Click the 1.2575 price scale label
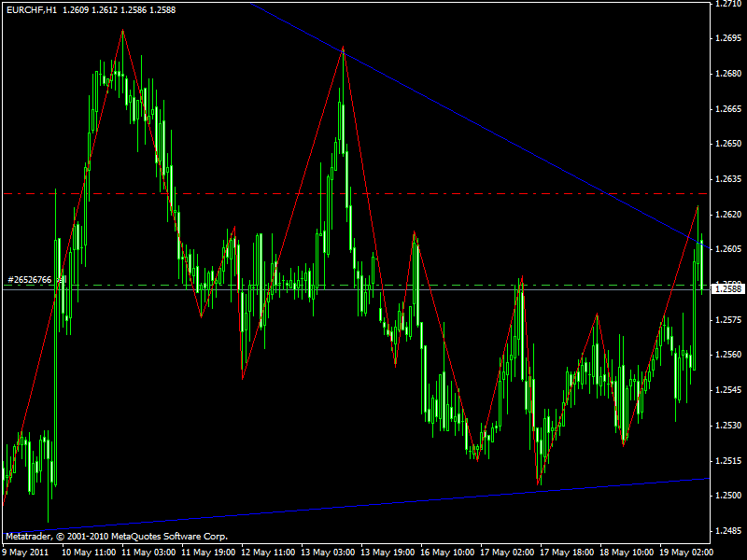This screenshot has height=560, width=747. pos(727,320)
